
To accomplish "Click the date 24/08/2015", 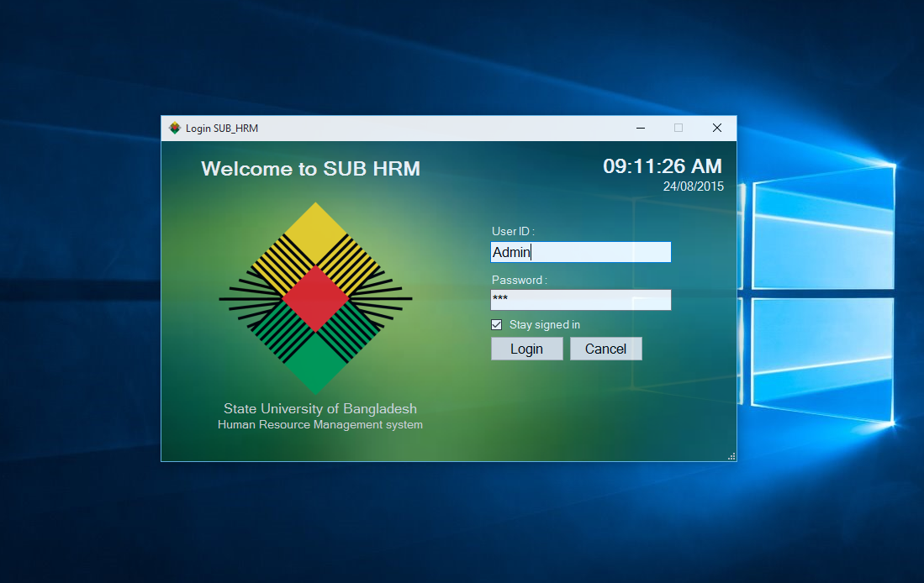I will click(693, 186).
